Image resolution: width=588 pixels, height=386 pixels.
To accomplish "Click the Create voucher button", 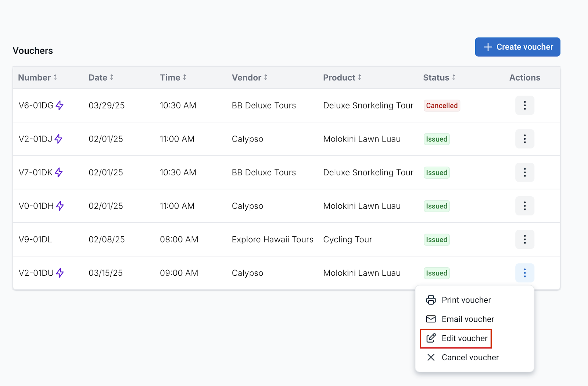I will click(x=517, y=47).
